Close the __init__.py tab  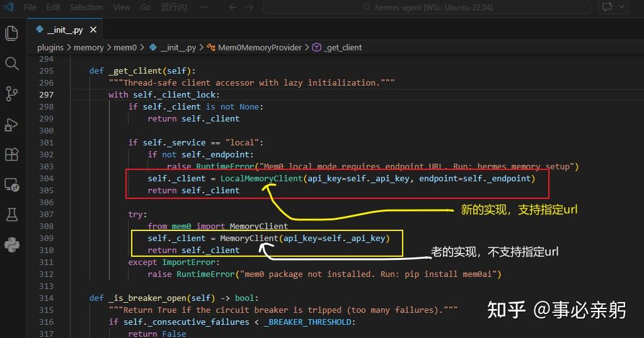tap(93, 30)
